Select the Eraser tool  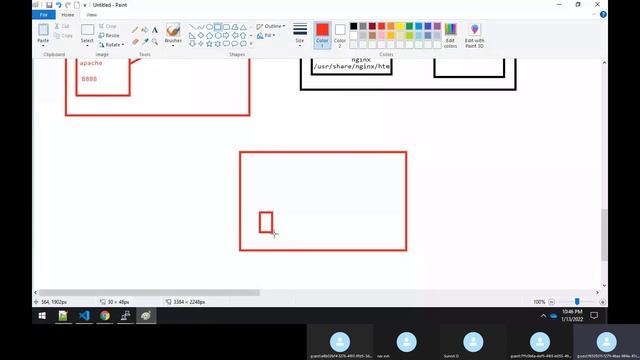tap(135, 42)
